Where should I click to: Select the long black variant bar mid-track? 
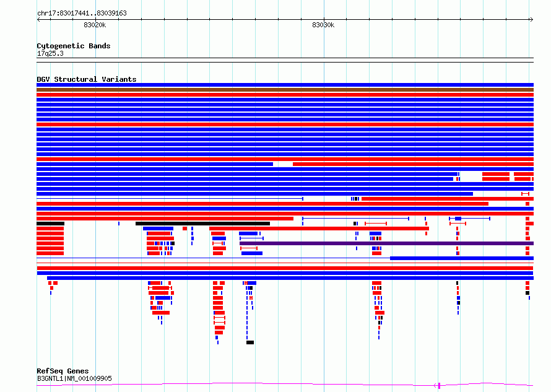click(203, 224)
